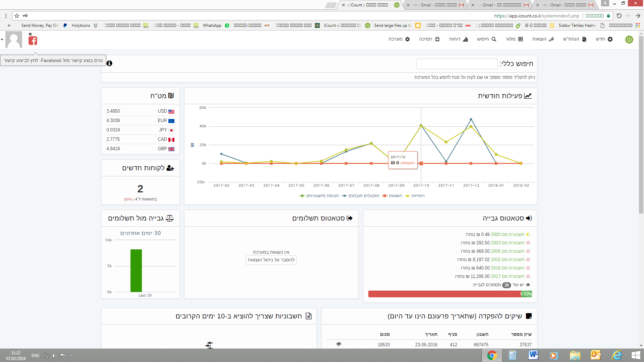Show hidden system tray icons
Viewport: 644px width, 362px height.
pos(71,356)
